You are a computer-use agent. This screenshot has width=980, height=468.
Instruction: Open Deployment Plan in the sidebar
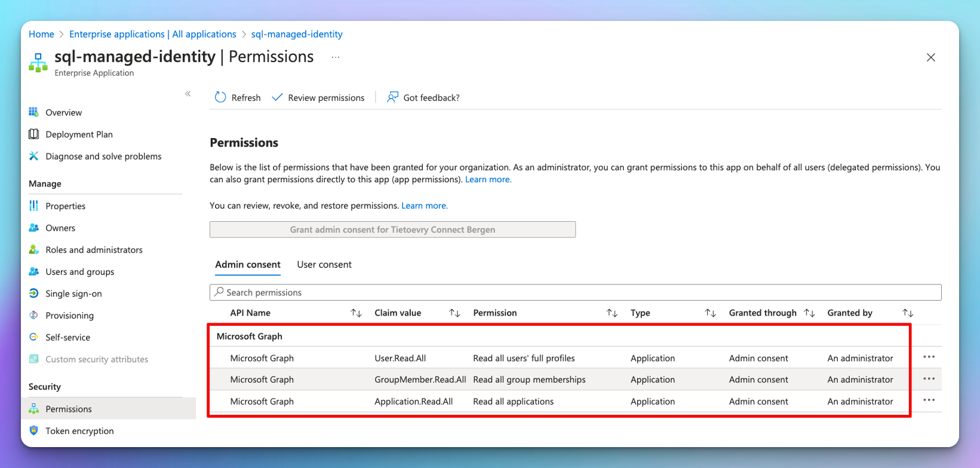[x=79, y=134]
